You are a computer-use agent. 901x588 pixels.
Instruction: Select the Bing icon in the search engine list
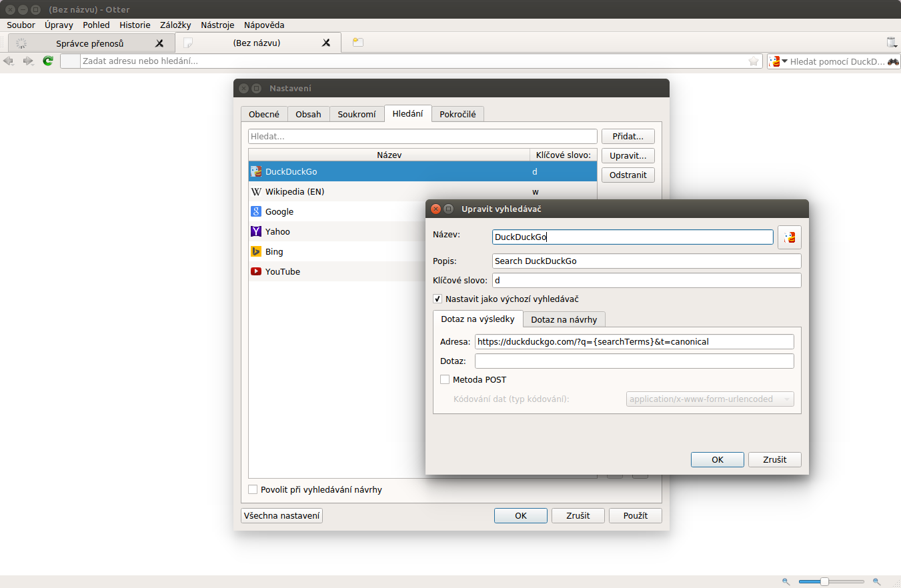tap(256, 251)
